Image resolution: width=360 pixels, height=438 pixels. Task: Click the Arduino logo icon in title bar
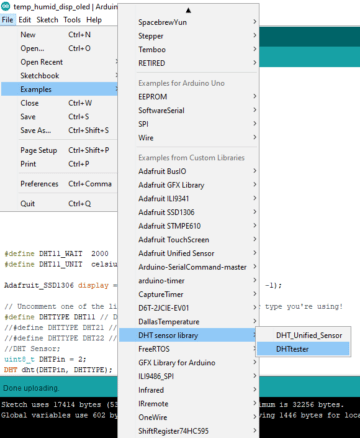point(5,6)
